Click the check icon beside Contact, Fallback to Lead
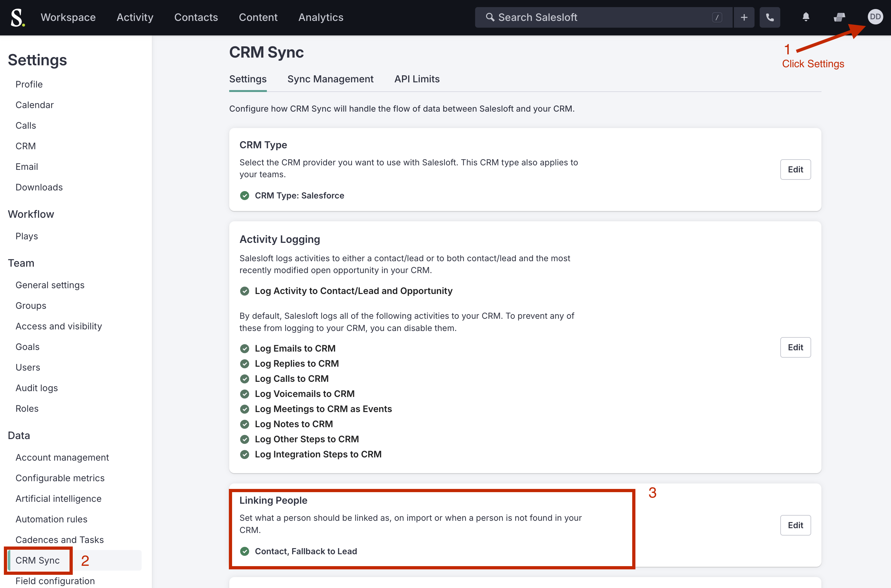 tap(245, 551)
